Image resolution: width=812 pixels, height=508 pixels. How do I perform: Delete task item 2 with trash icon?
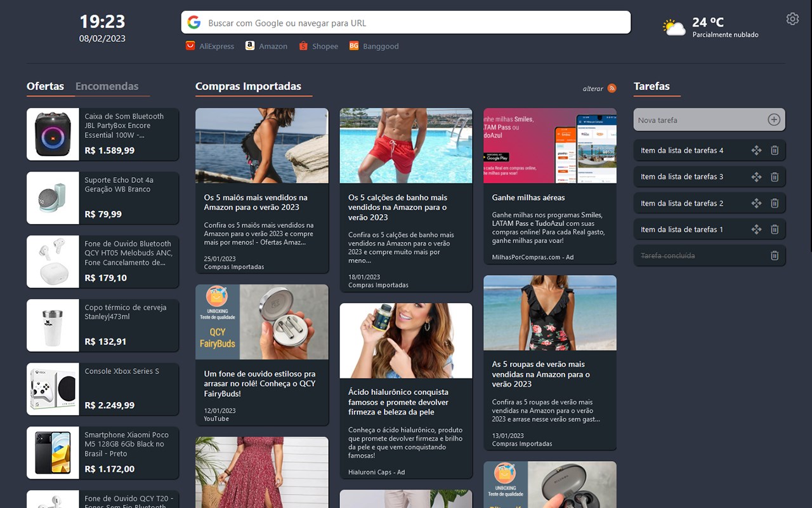coord(775,203)
